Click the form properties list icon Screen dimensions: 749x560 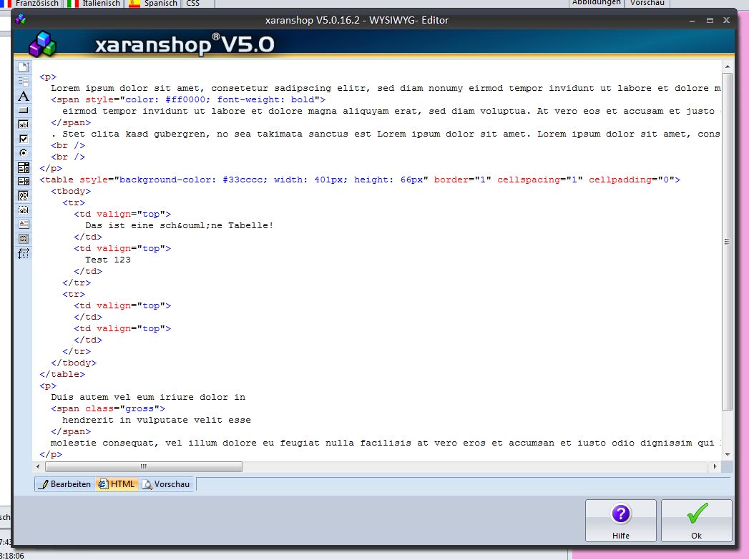click(24, 81)
